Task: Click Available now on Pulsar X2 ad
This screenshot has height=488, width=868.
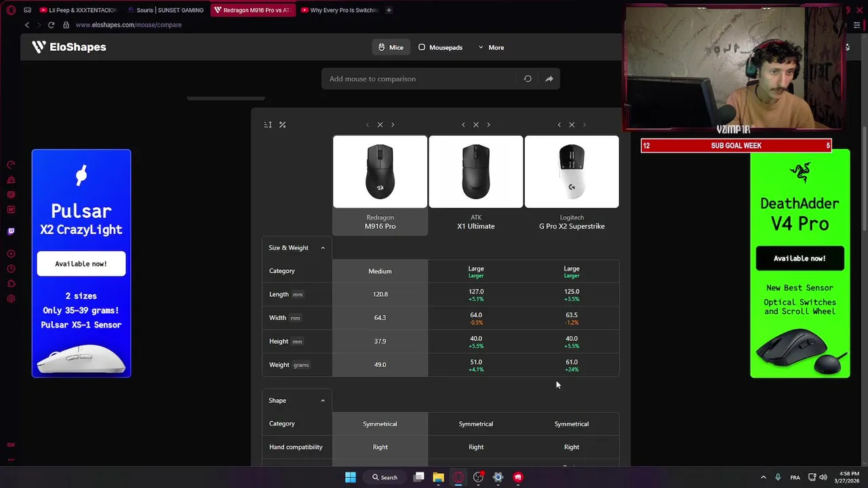Action: (x=81, y=264)
